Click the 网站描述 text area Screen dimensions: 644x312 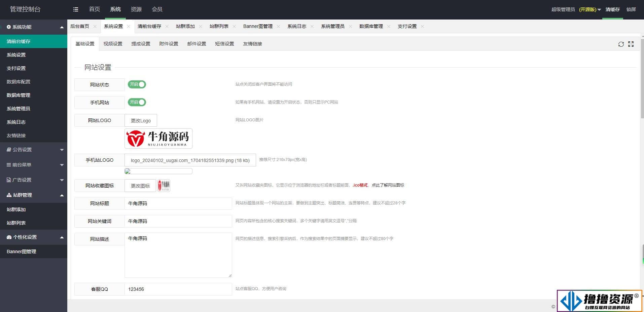pyautogui.click(x=178, y=255)
